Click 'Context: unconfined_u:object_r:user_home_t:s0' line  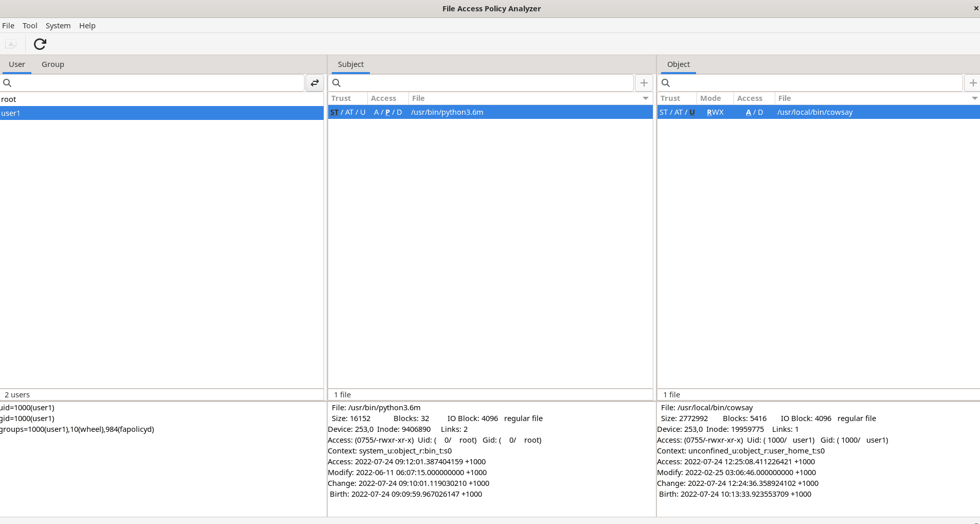tap(741, 451)
